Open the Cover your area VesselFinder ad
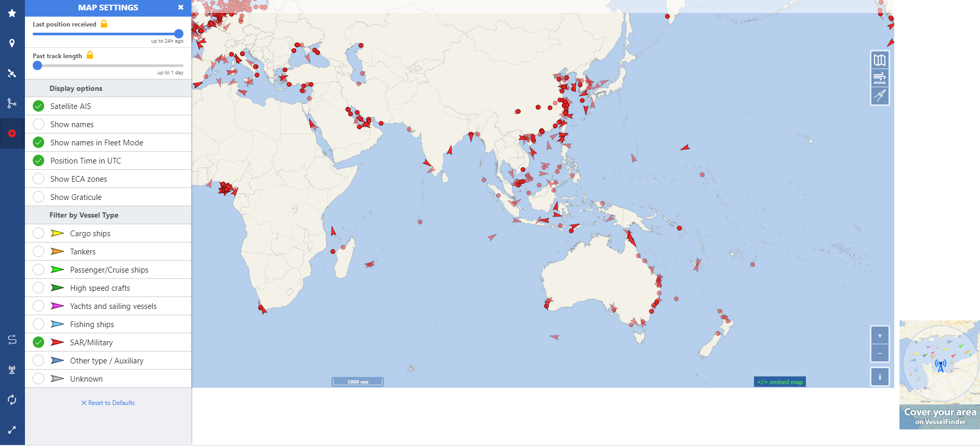Screen dimensions: 980x446 click(939, 375)
